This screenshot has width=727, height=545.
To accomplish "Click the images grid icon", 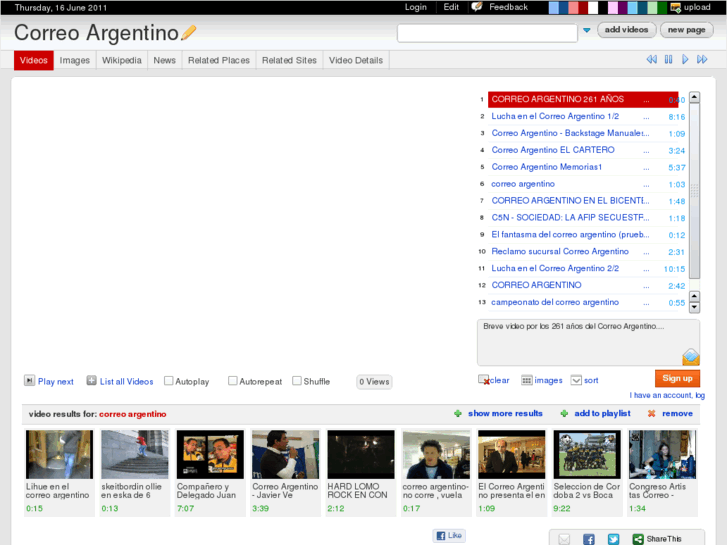I will [x=527, y=380].
